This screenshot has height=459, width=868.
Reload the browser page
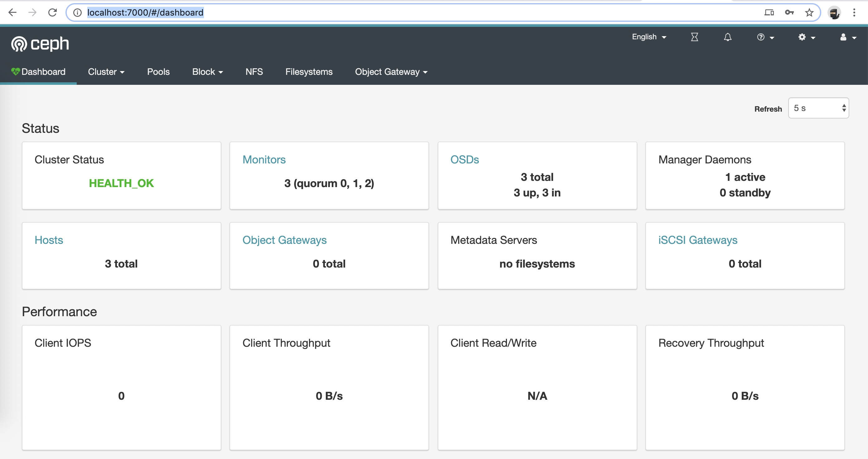[52, 13]
